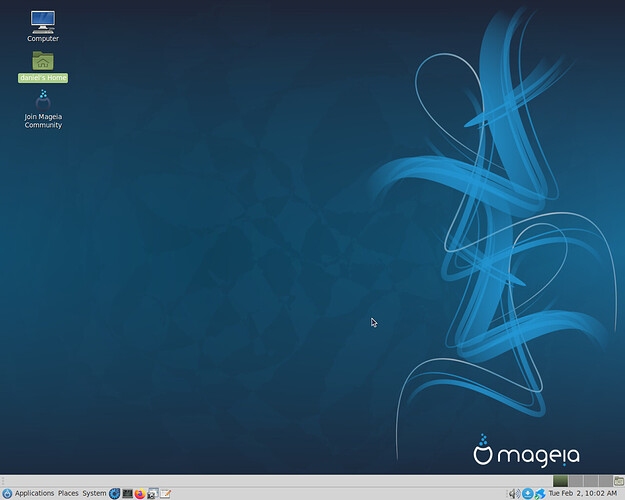Open the volume control applet
625x500 pixels.
click(514, 494)
